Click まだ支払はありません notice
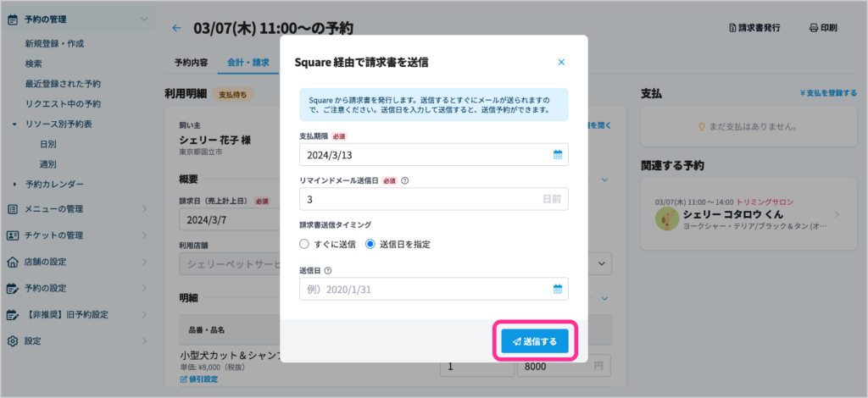This screenshot has height=398, width=868. tap(749, 126)
